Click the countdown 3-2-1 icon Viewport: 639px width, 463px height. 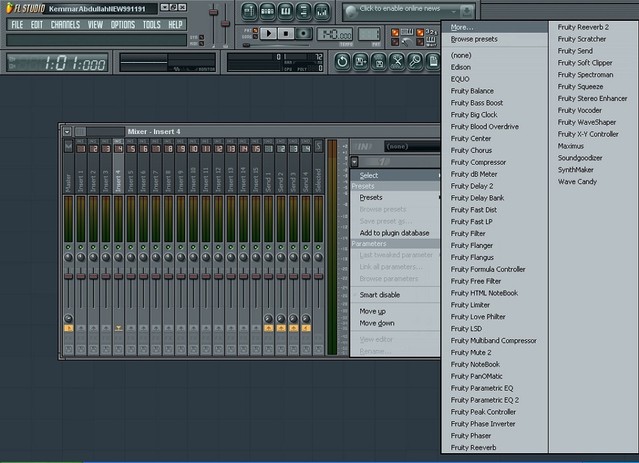click(431, 32)
